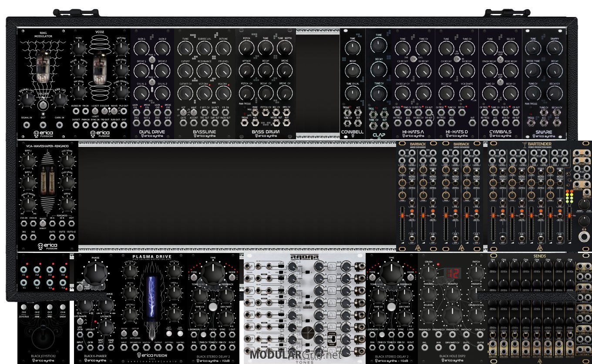Click the DRIVE knob on VCA-Waveshaper-Ringmod

coord(67,204)
